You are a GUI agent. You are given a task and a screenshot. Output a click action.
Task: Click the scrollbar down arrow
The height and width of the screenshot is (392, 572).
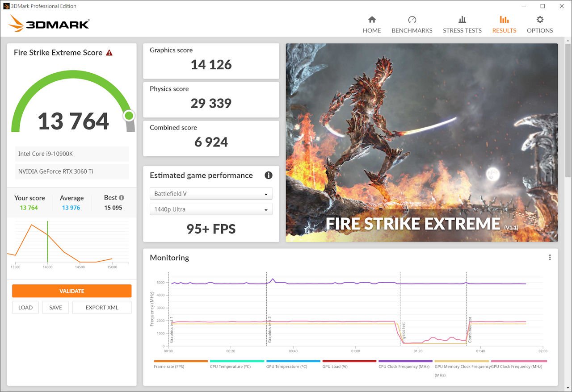coord(568,388)
